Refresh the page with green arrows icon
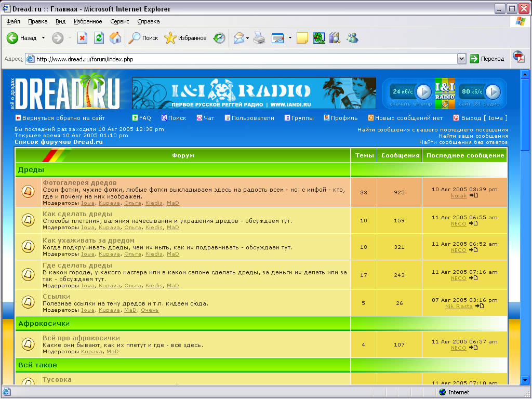532x399 pixels. pyautogui.click(x=99, y=38)
